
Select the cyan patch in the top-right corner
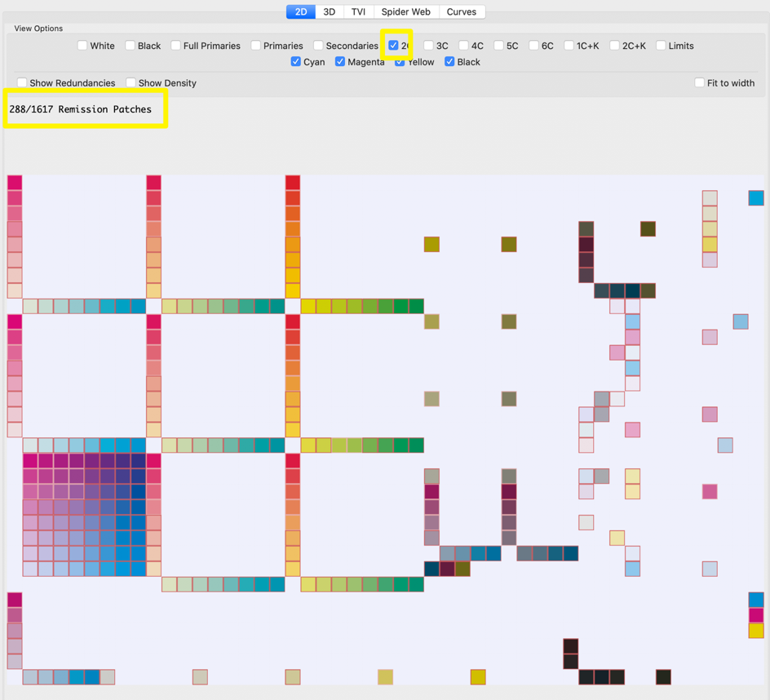coord(756,198)
